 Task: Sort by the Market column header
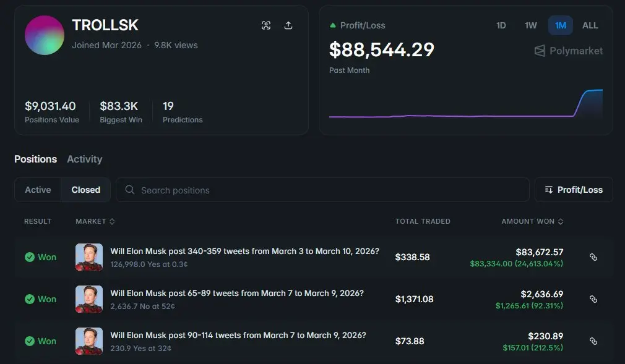click(x=95, y=221)
